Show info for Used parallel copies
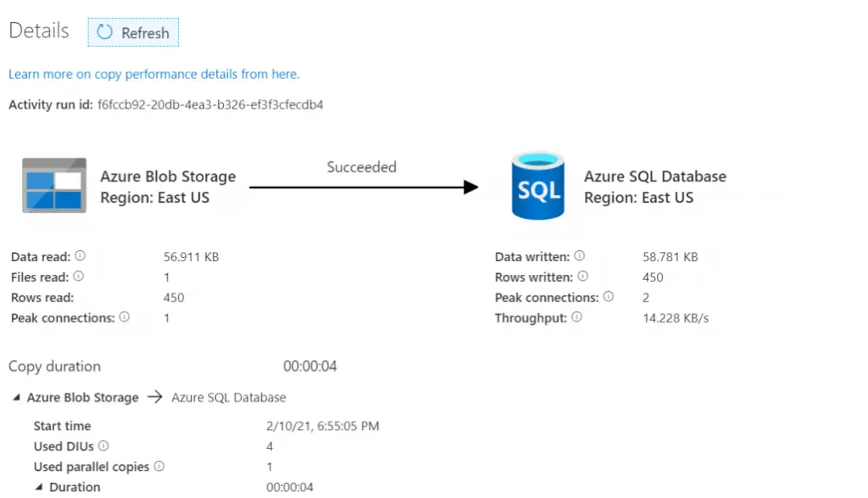Viewport: 868px width, 498px height. tap(159, 466)
